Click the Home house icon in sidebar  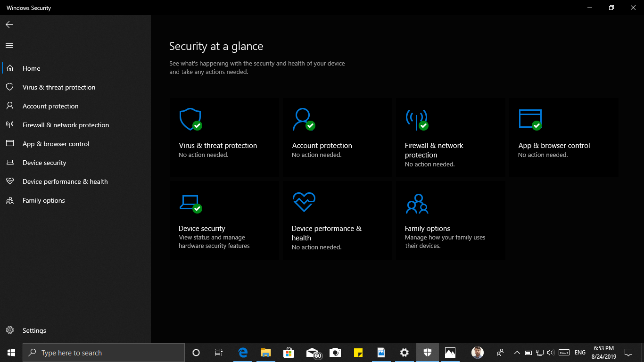pyautogui.click(x=10, y=68)
